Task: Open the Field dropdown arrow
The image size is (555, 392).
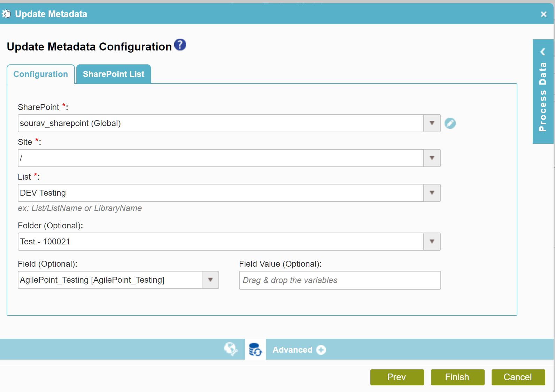Action: 210,280
